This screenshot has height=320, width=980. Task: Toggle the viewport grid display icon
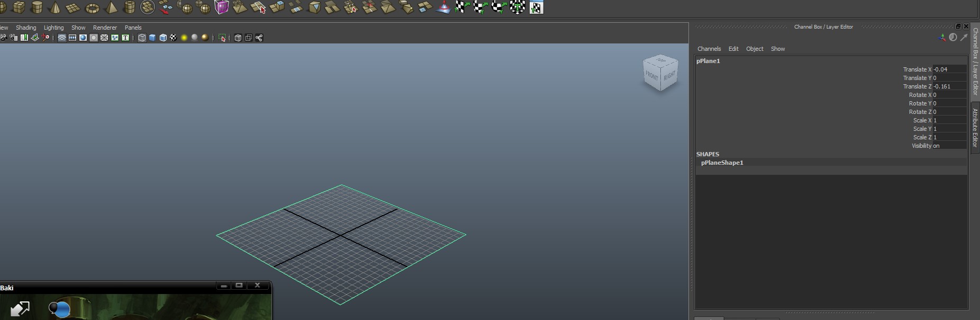62,38
